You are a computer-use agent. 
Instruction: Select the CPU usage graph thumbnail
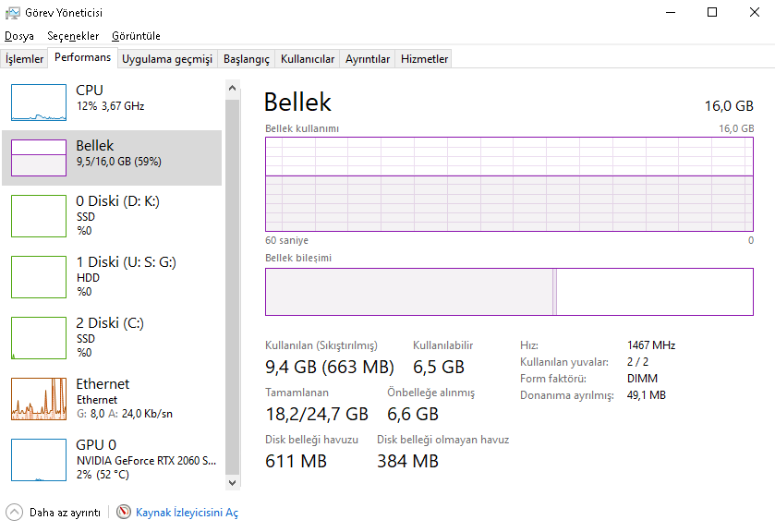[39, 103]
